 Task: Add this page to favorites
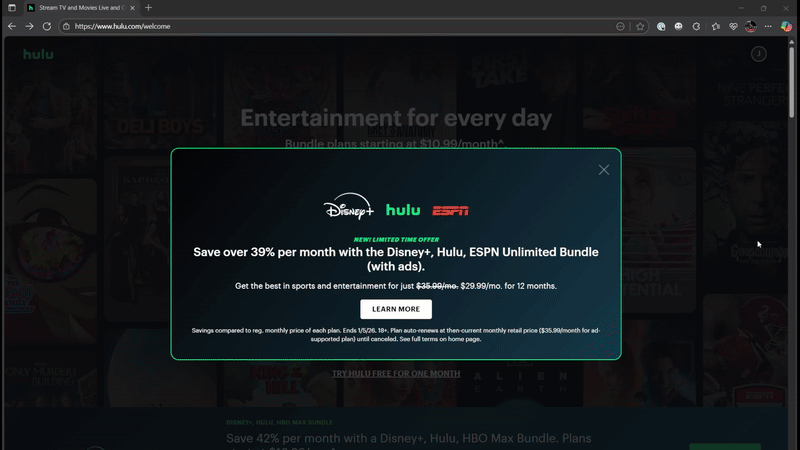tap(640, 27)
